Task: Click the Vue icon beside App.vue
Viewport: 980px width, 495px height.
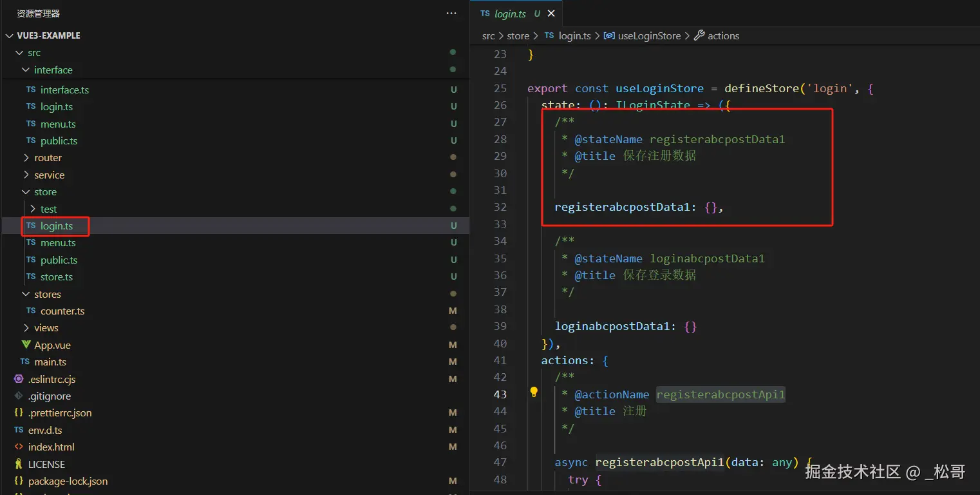Action: [x=26, y=345]
